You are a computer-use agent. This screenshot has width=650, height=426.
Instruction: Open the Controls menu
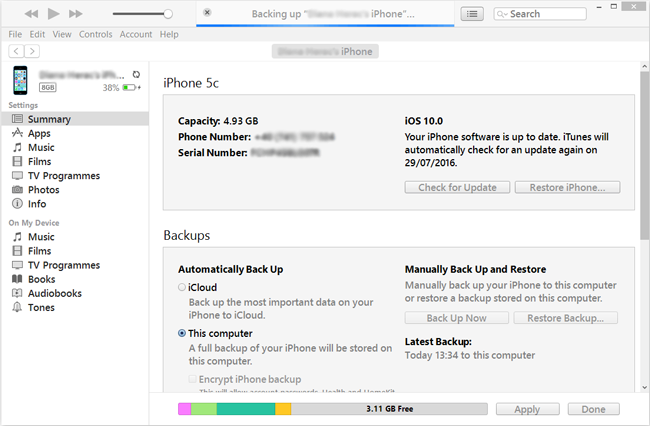tap(96, 34)
